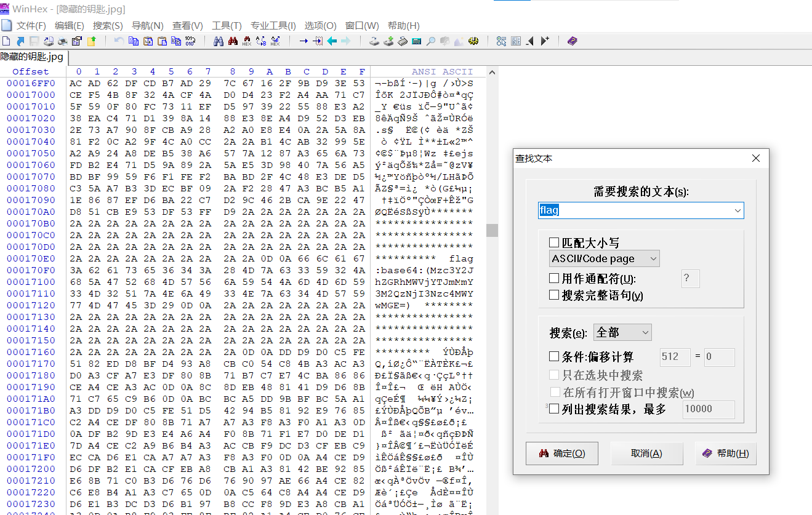The height and width of the screenshot is (515, 812).
Task: Click the Open disk toolbar icon
Action: [374, 41]
